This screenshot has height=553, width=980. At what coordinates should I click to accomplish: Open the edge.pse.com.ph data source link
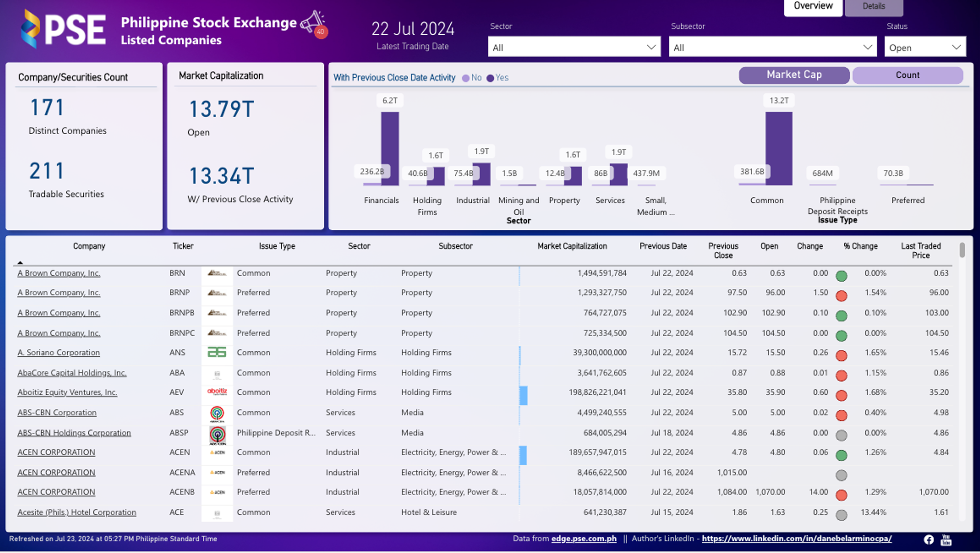584,538
